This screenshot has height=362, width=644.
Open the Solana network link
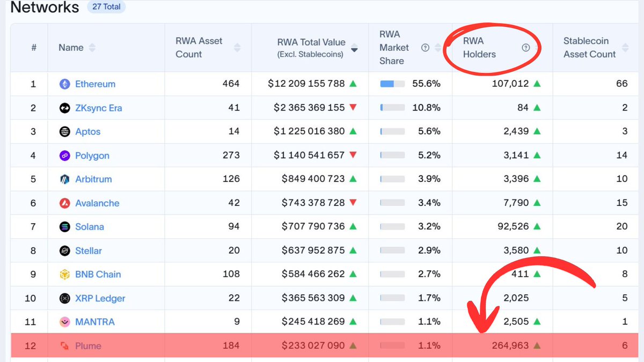click(x=90, y=227)
